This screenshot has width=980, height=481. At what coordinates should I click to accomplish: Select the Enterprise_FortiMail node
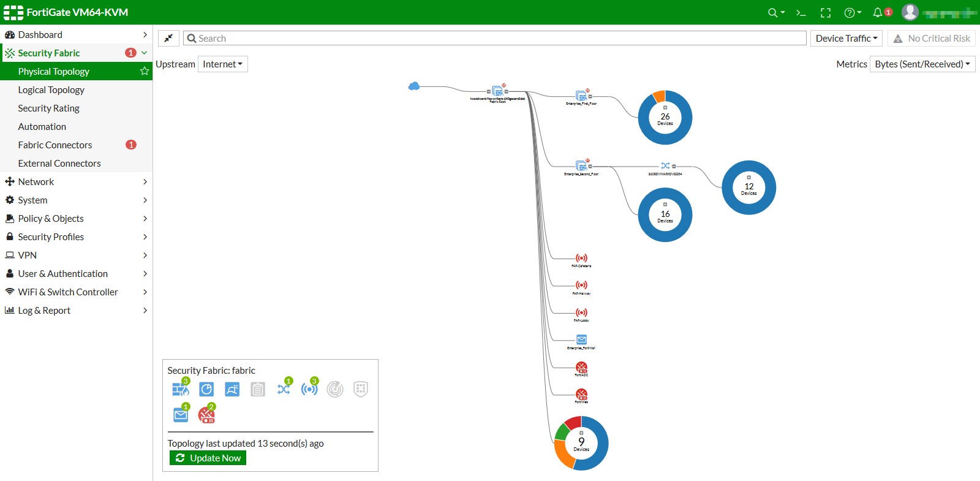click(x=581, y=339)
